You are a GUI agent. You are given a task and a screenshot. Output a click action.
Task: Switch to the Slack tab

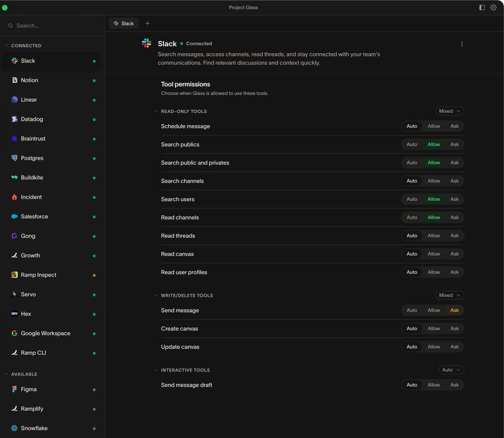(123, 23)
